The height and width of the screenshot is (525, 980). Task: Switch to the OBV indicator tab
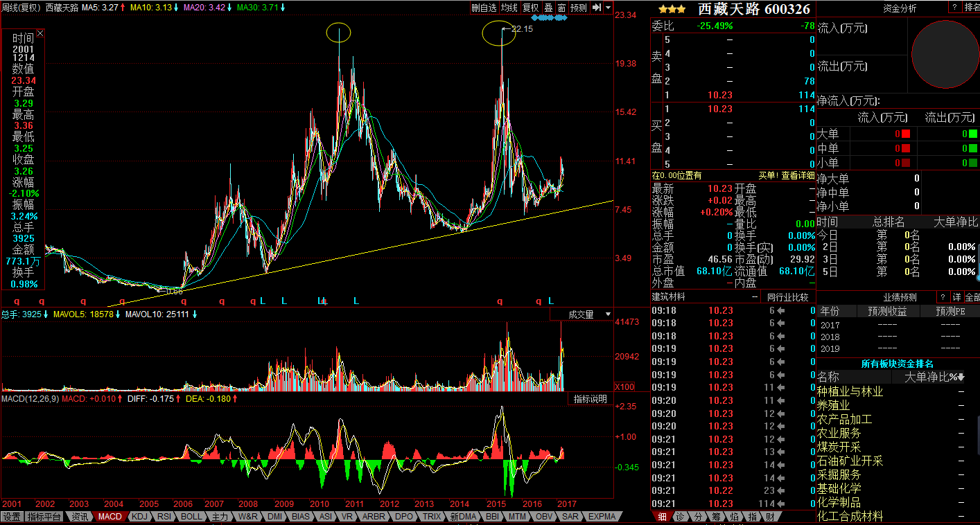(x=544, y=517)
